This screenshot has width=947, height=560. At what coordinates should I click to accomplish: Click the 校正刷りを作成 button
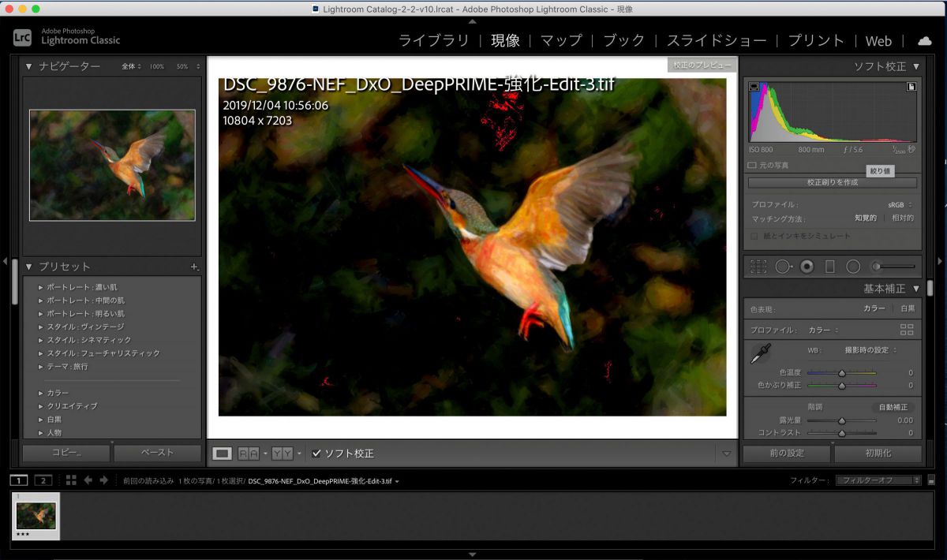click(832, 182)
